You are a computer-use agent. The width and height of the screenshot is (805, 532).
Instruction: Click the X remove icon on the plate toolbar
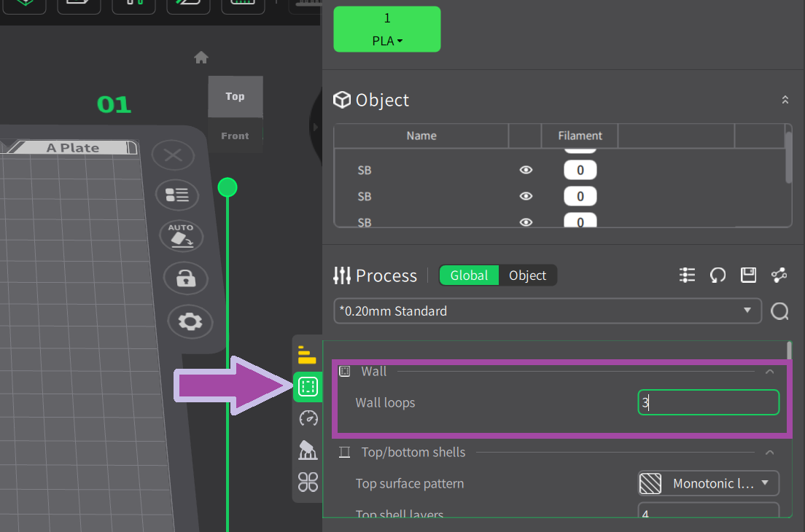(173, 155)
